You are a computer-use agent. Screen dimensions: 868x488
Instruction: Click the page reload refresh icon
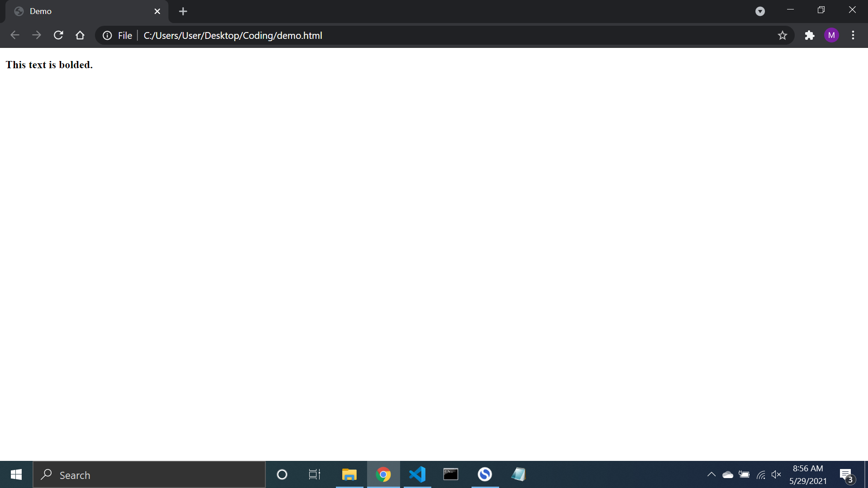[x=58, y=35]
